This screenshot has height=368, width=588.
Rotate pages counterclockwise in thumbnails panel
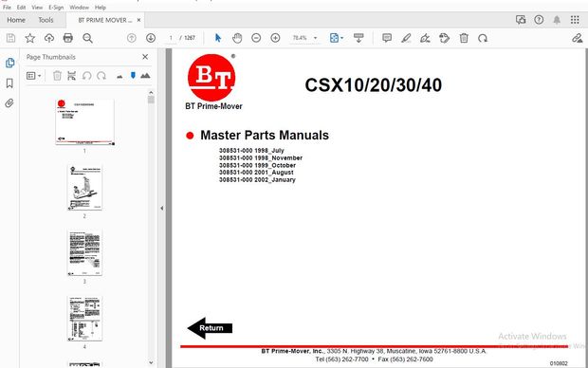pos(86,76)
